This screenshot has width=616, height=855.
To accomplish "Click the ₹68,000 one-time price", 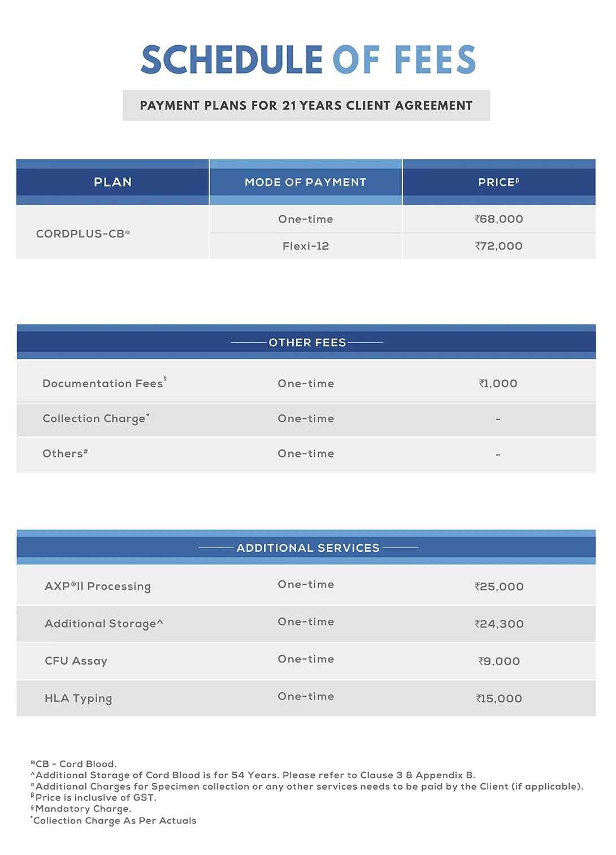I will tap(499, 219).
